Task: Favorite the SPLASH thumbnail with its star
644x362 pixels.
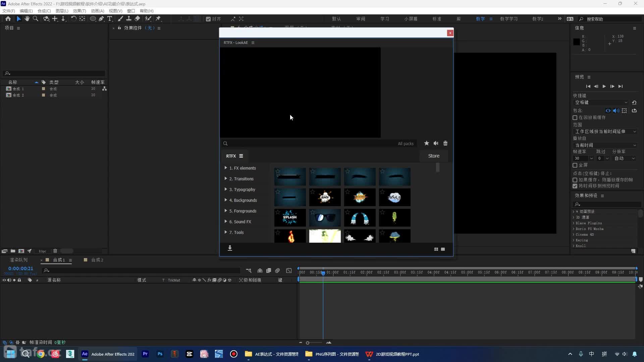Action: pyautogui.click(x=278, y=212)
